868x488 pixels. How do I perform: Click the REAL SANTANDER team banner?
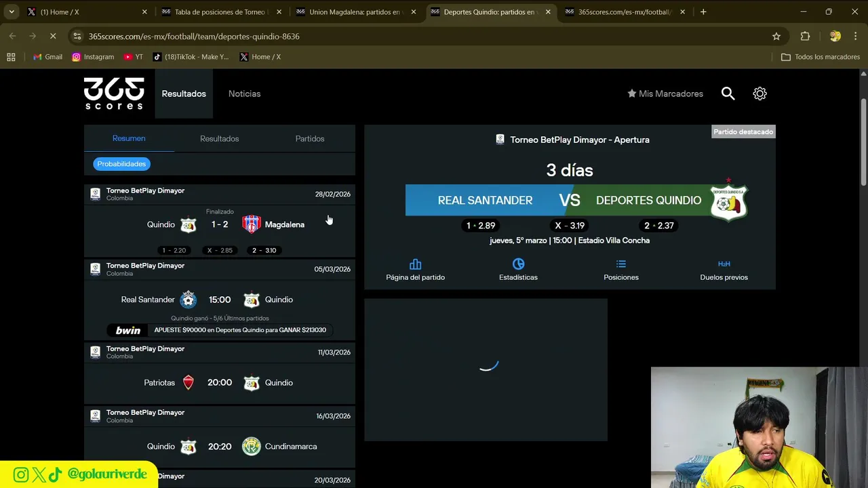485,201
